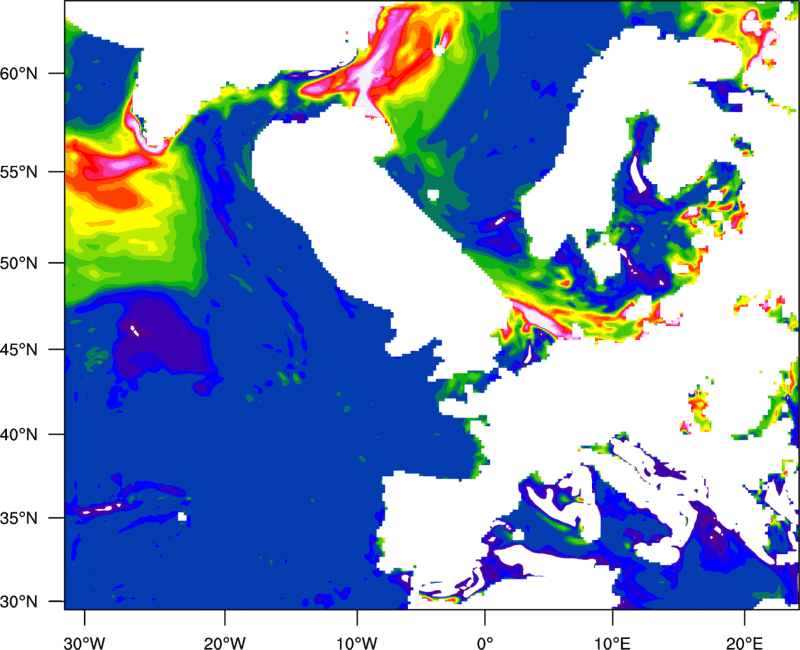Click the 30°N latitude label

[x=19, y=602]
